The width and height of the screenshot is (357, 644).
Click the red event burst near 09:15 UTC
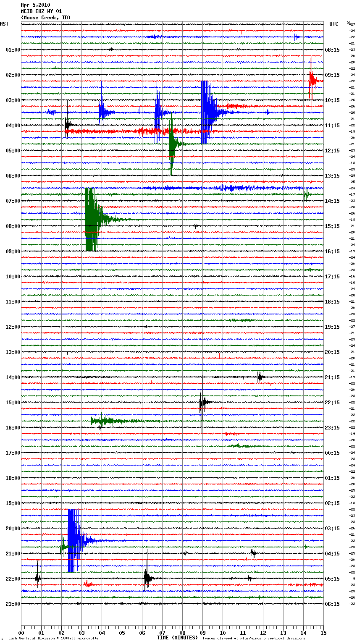[314, 81]
